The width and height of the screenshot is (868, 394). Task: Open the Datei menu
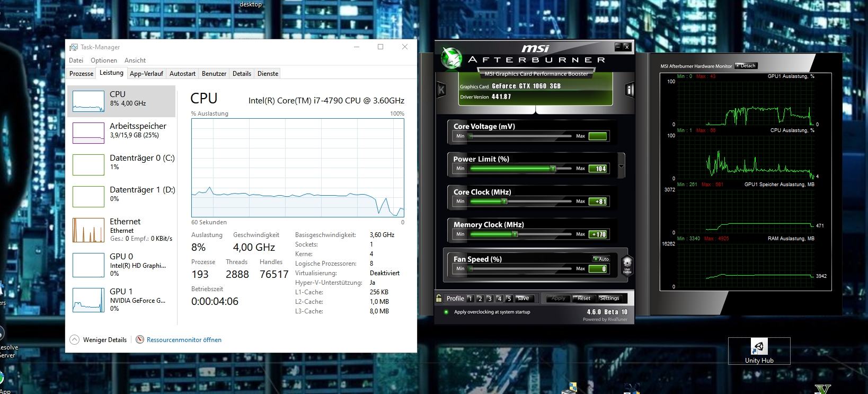(76, 60)
